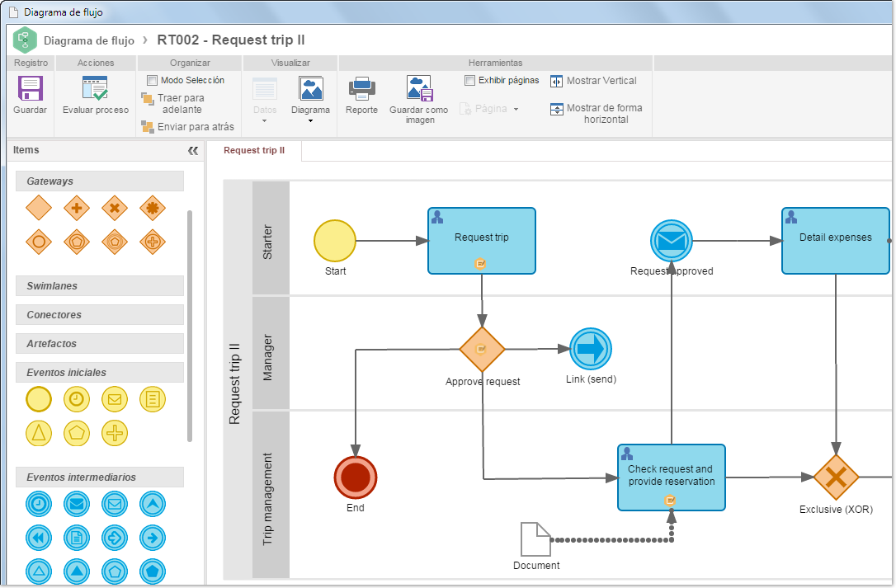This screenshot has width=896, height=588.
Task: Enable the Modo Selección checkbox
Action: click(152, 81)
